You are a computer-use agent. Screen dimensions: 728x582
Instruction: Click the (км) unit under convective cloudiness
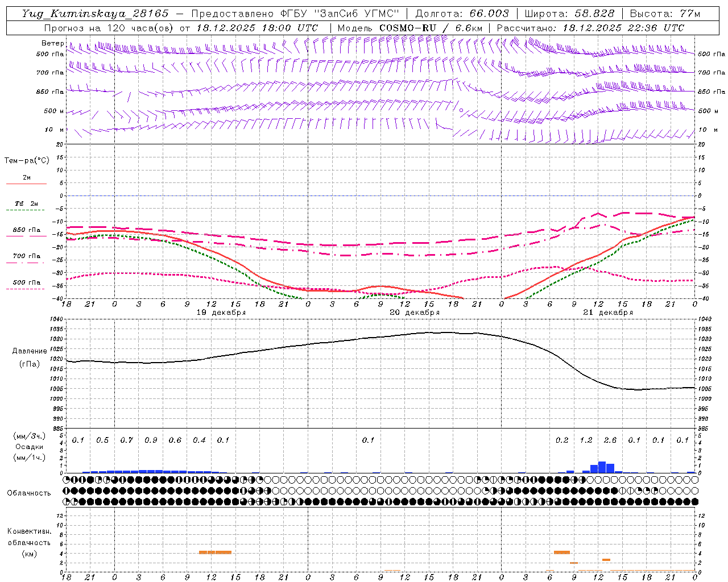point(29,554)
